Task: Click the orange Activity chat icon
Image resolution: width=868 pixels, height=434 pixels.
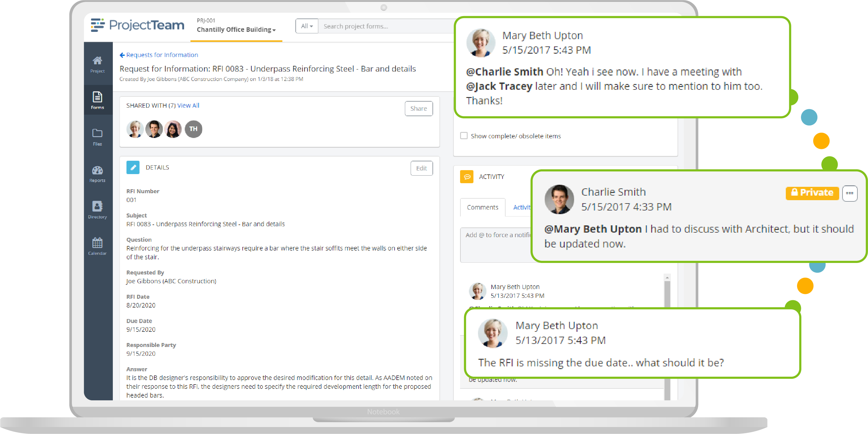Action: point(467,177)
